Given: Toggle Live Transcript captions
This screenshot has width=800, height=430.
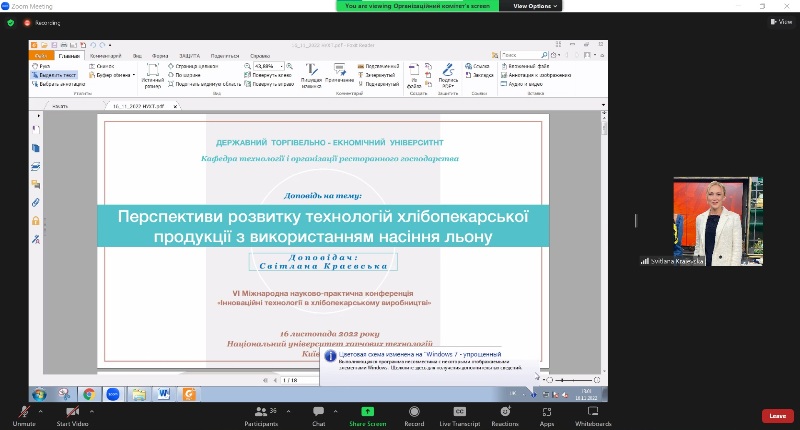Looking at the screenshot, I should click(x=460, y=416).
